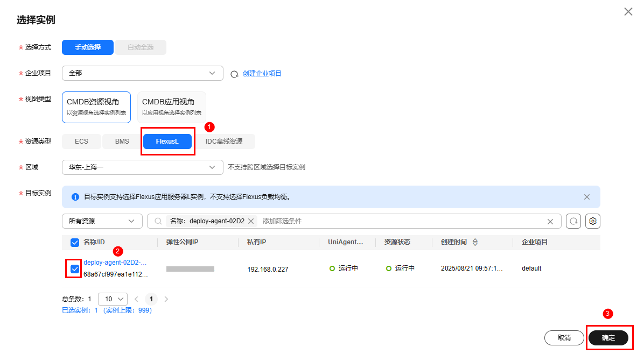This screenshot has height=361, width=644.
Task: Clear all filter conditions with the X
Action: tap(550, 221)
